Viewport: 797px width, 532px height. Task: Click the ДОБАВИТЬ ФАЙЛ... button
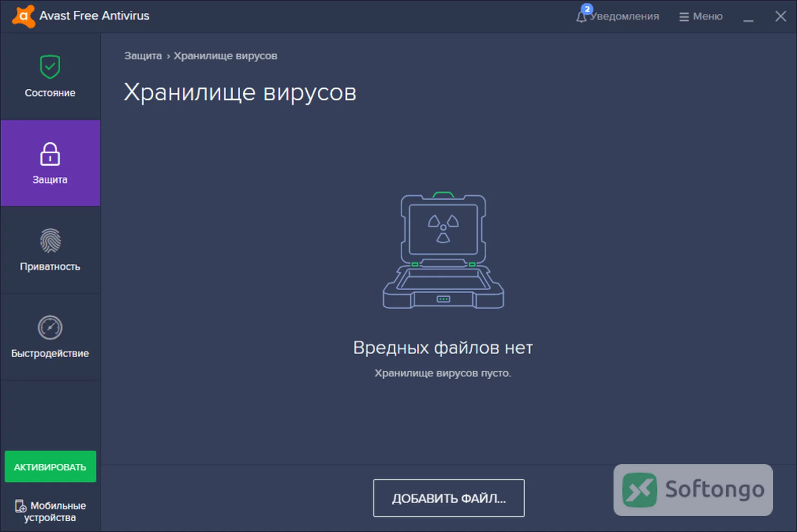click(449, 498)
